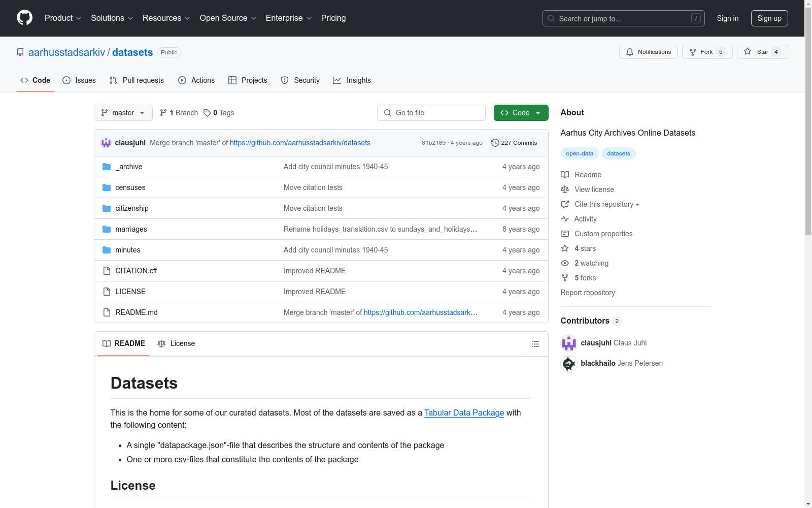Open aarhusstadsarkiv owner link

pos(66,52)
